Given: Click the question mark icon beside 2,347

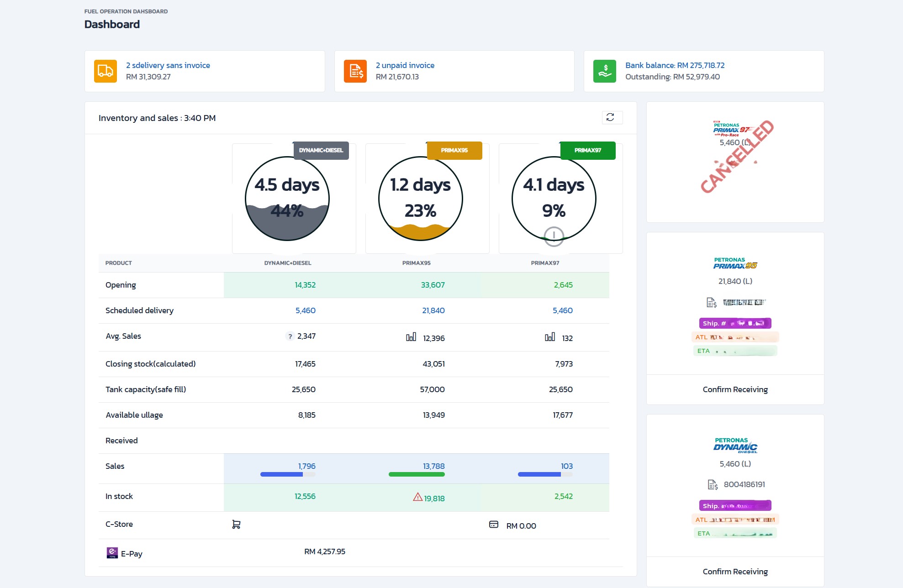Looking at the screenshot, I should 290,336.
